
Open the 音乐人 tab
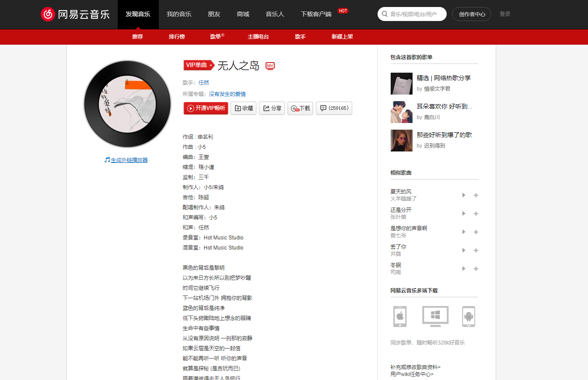click(x=275, y=14)
